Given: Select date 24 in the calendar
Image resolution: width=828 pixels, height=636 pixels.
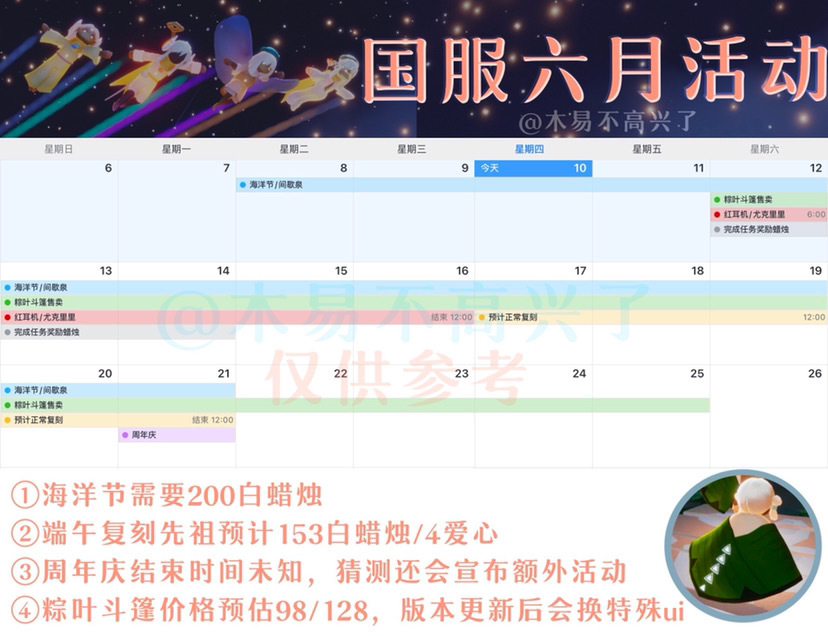Looking at the screenshot, I should pos(579,373).
